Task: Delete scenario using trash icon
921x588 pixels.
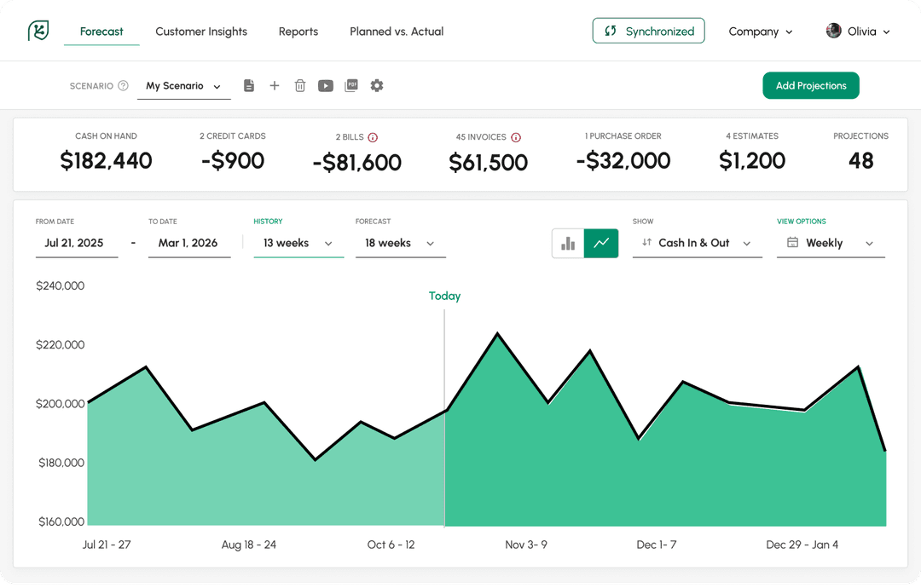Action: pos(300,86)
